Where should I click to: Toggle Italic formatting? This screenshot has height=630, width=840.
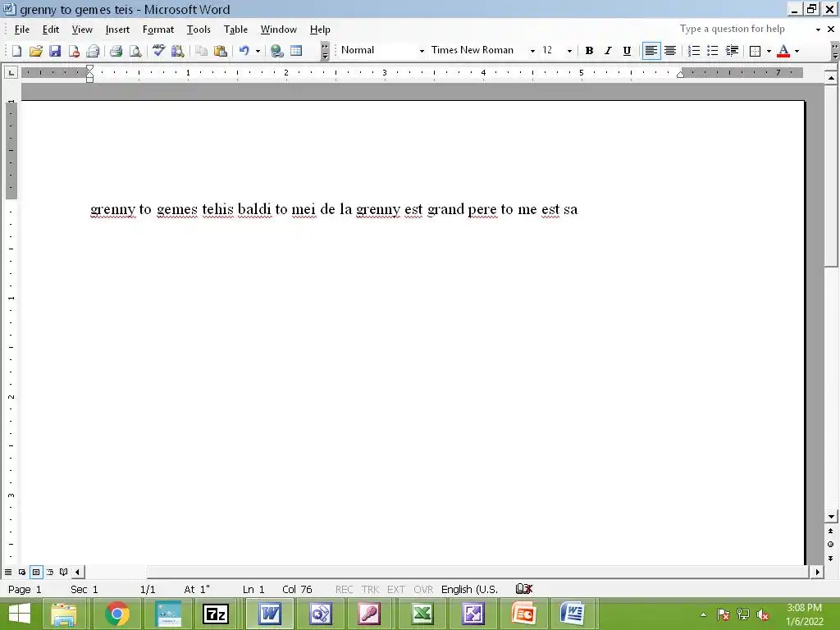(608, 51)
